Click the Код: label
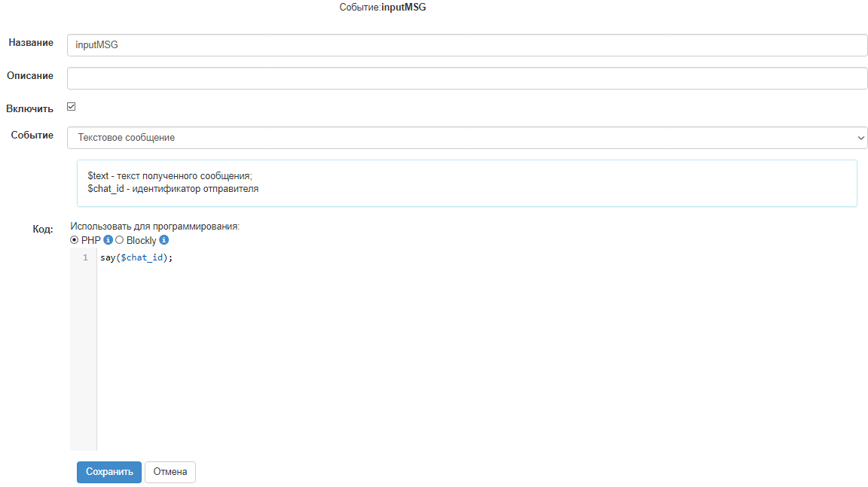 (43, 229)
